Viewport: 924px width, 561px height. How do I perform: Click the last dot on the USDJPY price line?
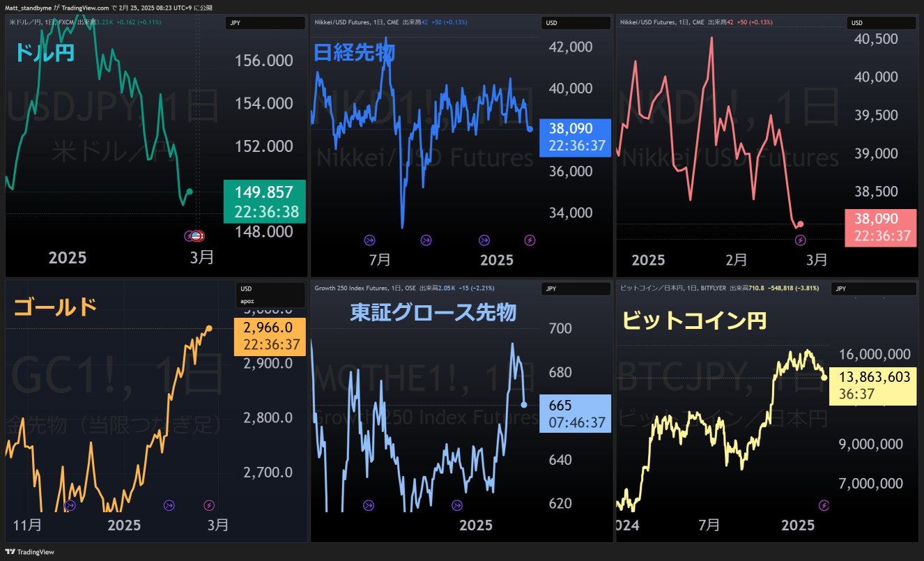coord(190,192)
